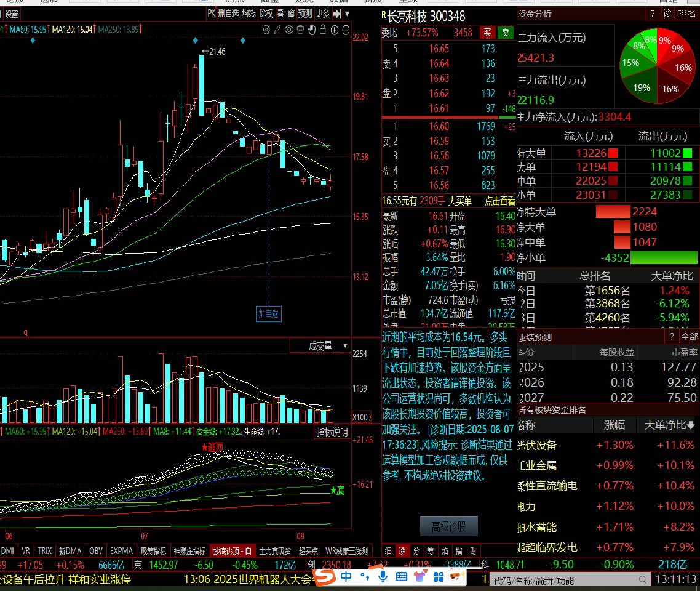This screenshot has width=700, height=591.
Task: Click 诊 icon in 资金分析 header
Action: click(x=667, y=14)
